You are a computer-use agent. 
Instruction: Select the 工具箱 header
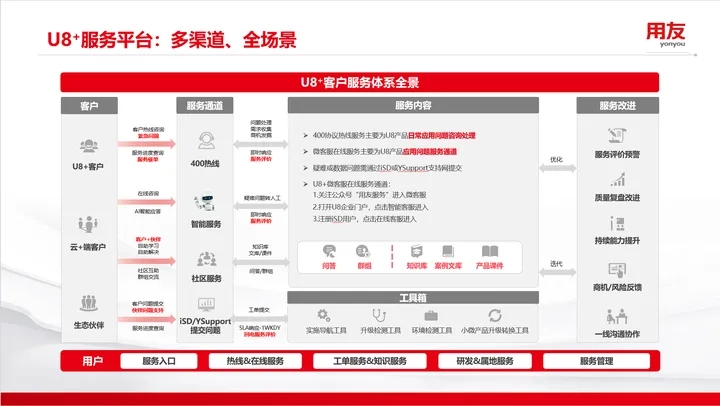click(413, 298)
